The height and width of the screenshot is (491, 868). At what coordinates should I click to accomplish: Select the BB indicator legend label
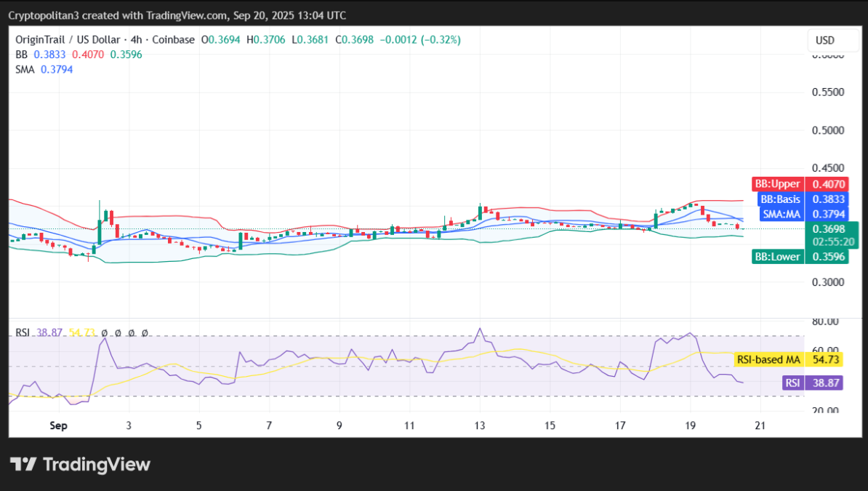[x=21, y=55]
